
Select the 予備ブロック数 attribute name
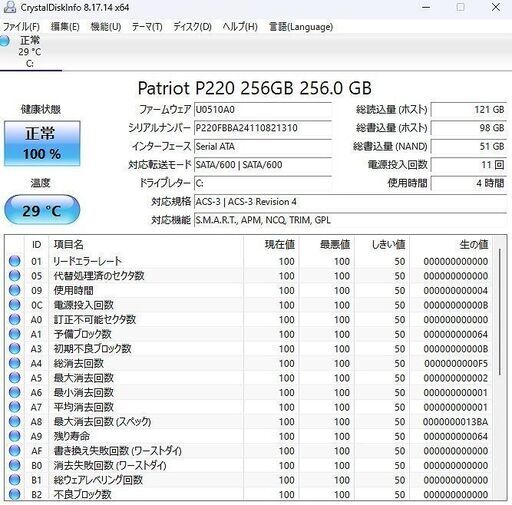[82, 334]
